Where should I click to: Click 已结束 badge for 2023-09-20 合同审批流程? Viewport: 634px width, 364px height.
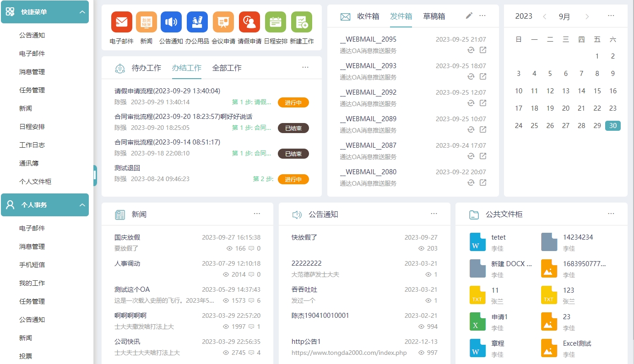point(293,128)
